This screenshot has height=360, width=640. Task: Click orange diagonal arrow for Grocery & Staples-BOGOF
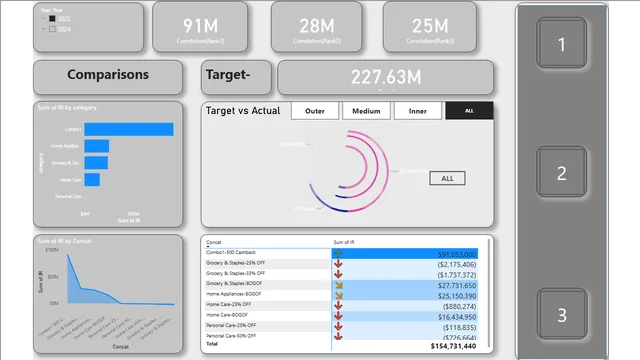coord(339,285)
